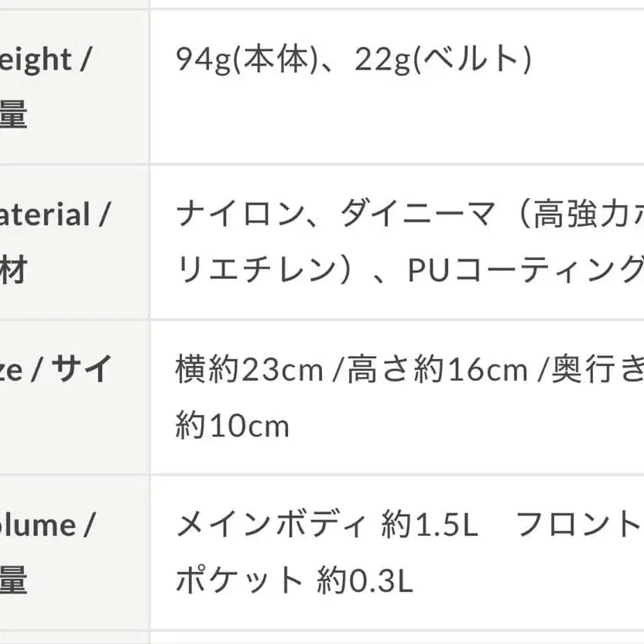Click the 材 character under Material label
Viewport: 644px width, 644px height.
click(13, 270)
